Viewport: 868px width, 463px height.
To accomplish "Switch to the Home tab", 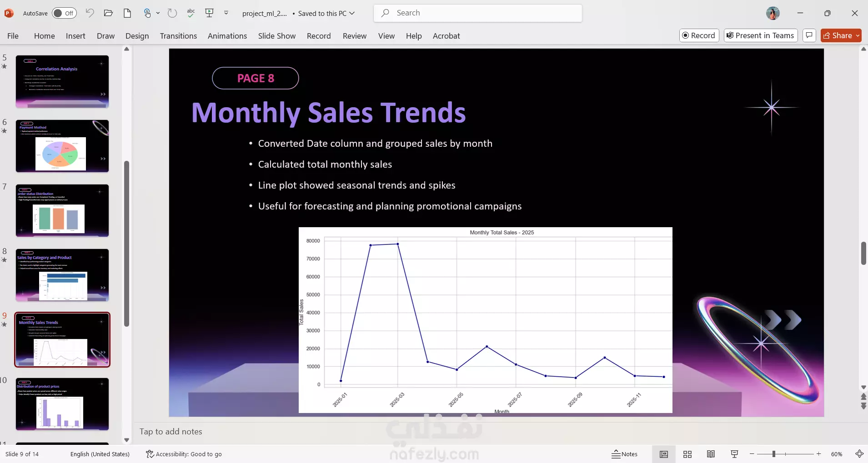I will coord(44,36).
